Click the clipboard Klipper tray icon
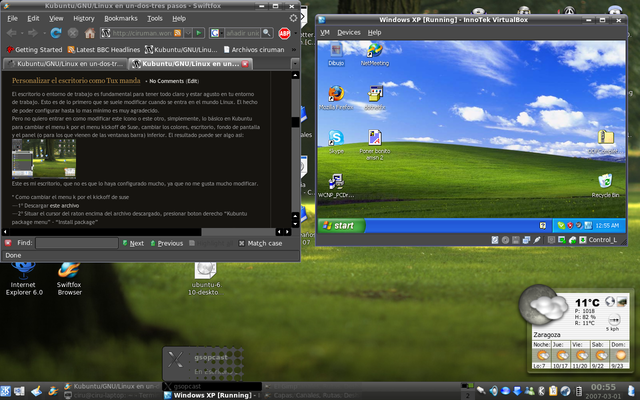The image size is (640, 400). coord(553,391)
